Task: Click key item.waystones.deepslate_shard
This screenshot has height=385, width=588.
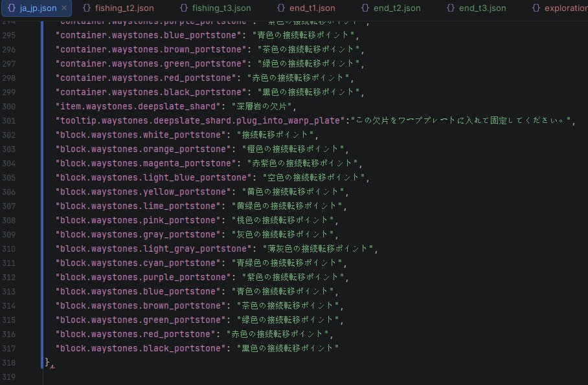Action: click(138, 107)
